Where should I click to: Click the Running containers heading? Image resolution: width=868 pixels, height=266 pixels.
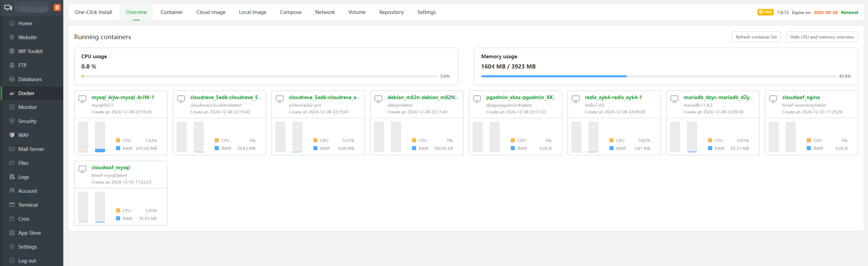click(x=102, y=37)
